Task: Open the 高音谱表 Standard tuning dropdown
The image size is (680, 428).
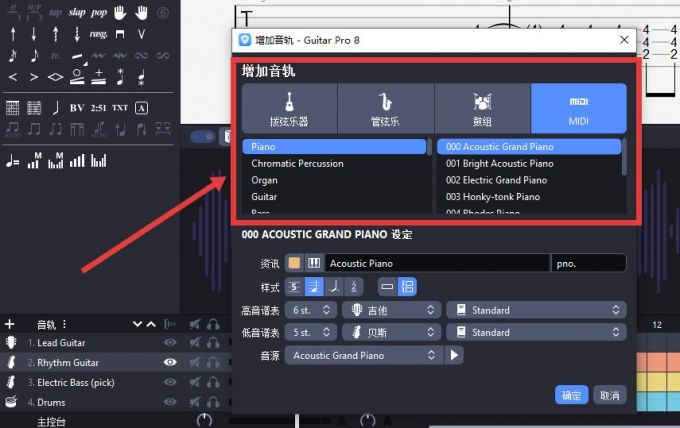Action: pyautogui.click(x=536, y=310)
